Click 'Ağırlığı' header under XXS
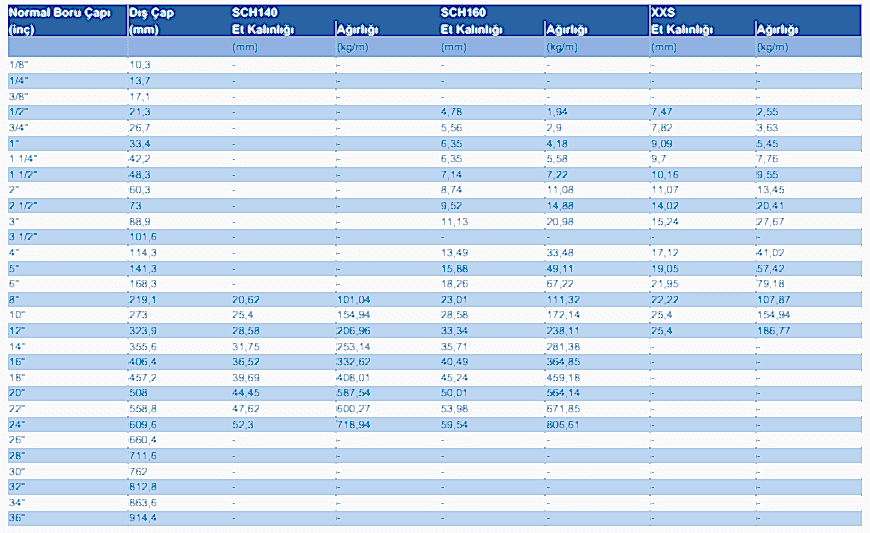The image size is (870, 533). coord(777,29)
